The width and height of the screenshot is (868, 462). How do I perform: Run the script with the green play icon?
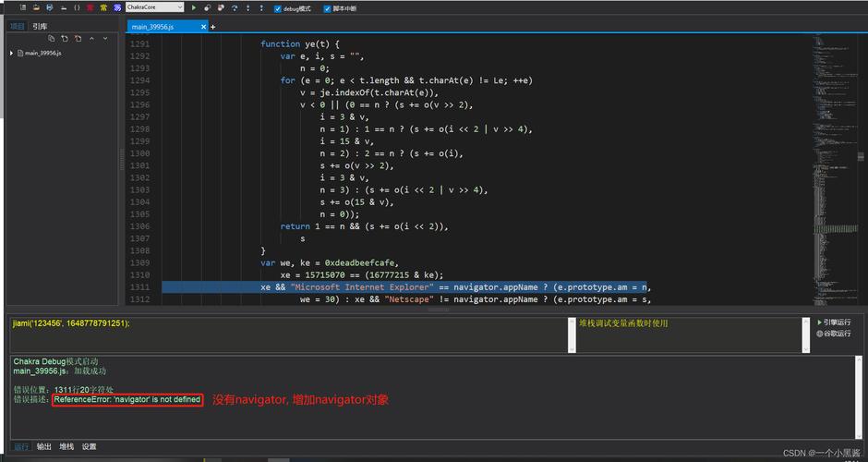[x=194, y=7]
